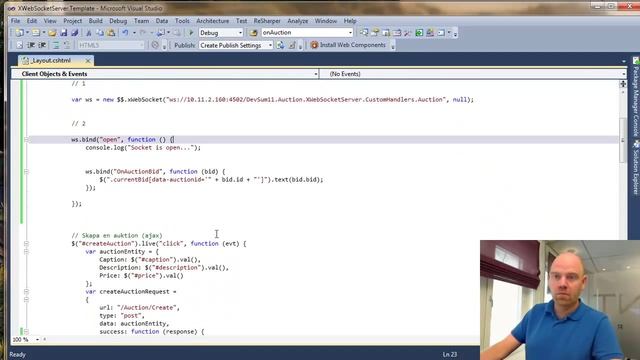Click the vertical scrollbar of code editor
This screenshot has height=360, width=640.
pos(622,140)
